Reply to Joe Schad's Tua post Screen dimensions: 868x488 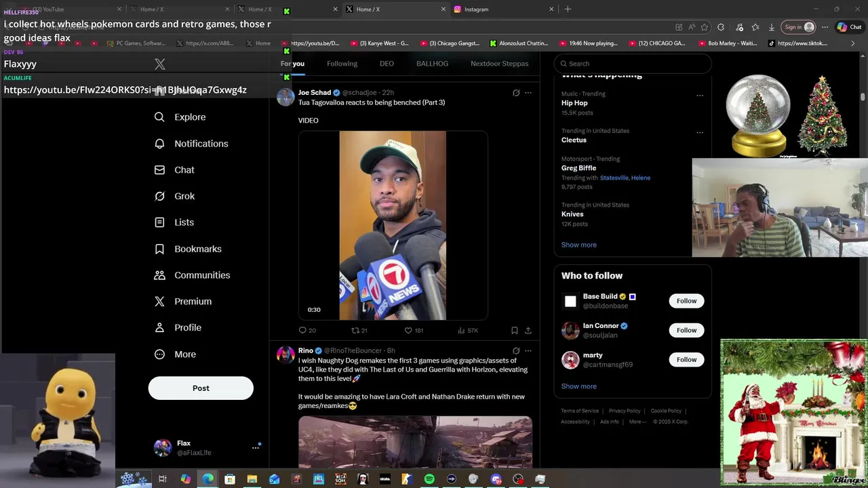tap(307, 331)
